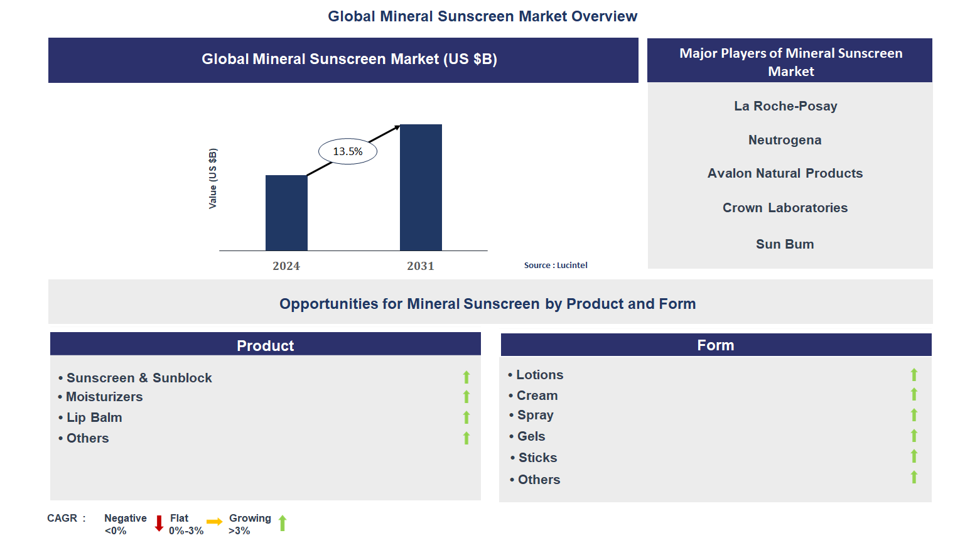Toggle the green indicator beside Cream

pyautogui.click(x=914, y=395)
